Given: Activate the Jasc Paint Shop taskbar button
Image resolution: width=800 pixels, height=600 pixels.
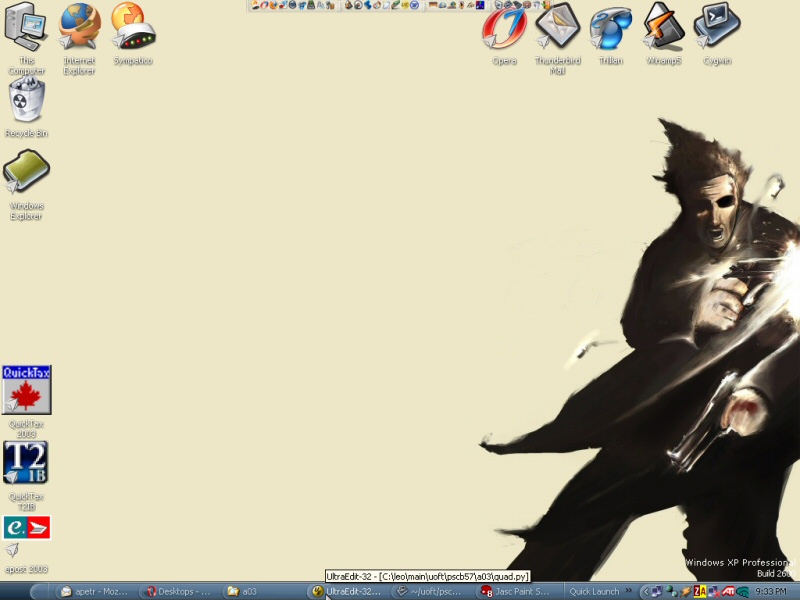Looking at the screenshot, I should (x=515, y=591).
